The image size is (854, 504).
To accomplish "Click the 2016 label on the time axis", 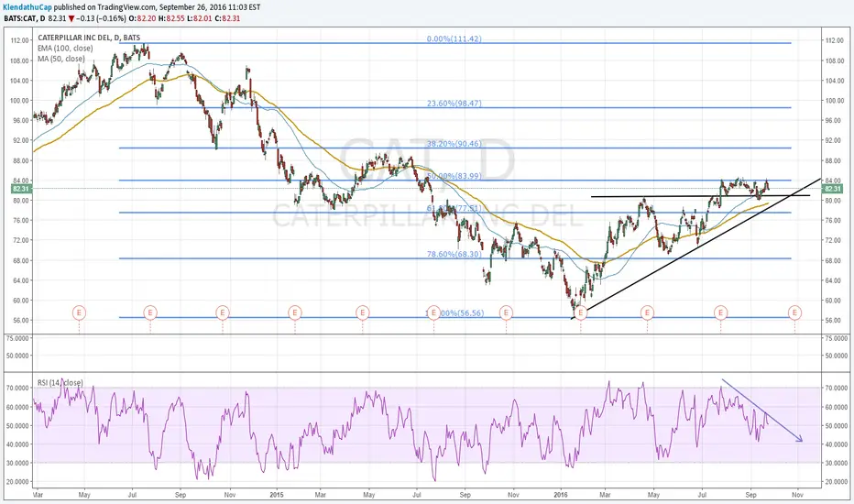I will [x=561, y=495].
